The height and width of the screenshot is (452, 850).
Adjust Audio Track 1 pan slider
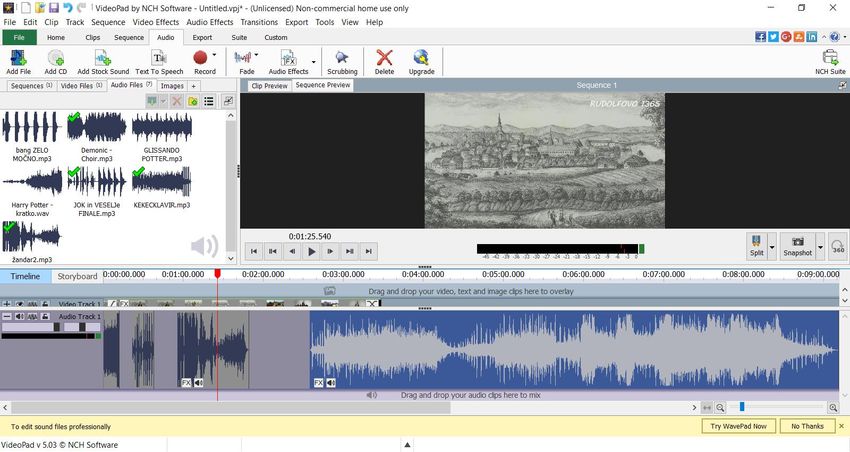(82, 327)
